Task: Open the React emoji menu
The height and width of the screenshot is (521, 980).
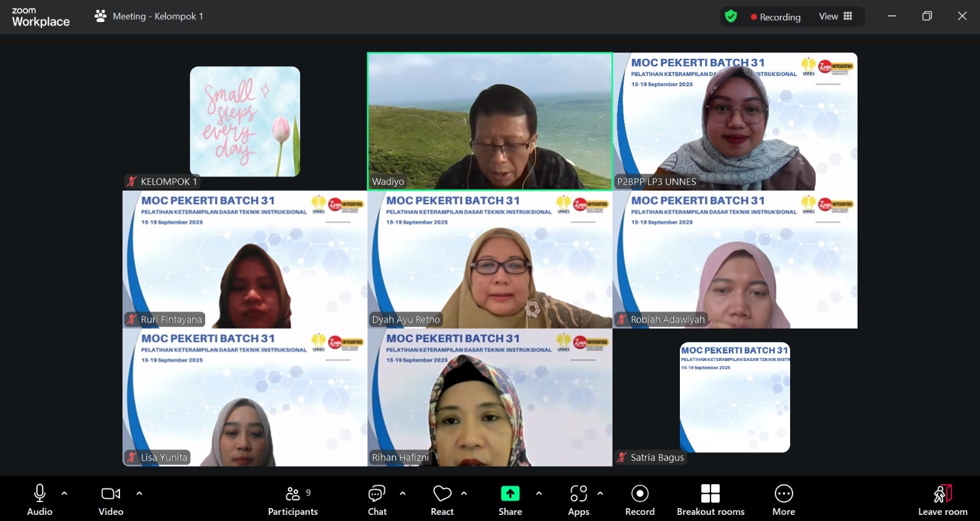Action: click(442, 500)
